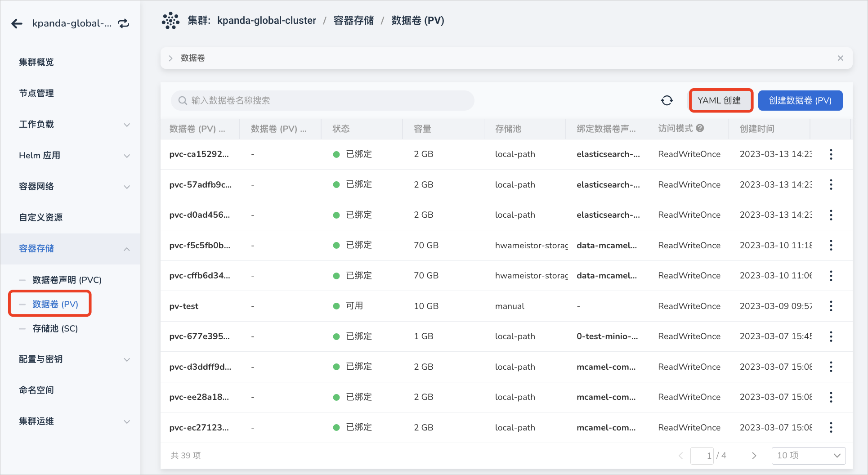Viewport: 868px width, 475px height.
Task: Click the search magnifier icon
Action: [x=183, y=100]
